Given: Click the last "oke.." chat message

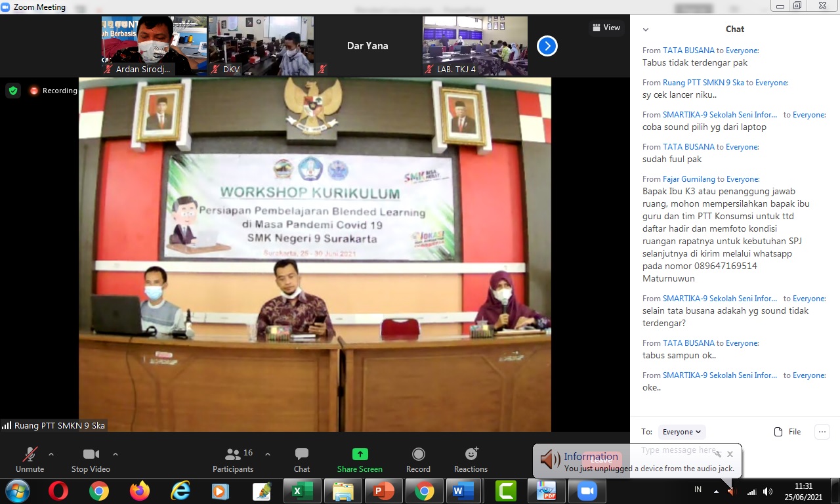Looking at the screenshot, I should [x=652, y=387].
